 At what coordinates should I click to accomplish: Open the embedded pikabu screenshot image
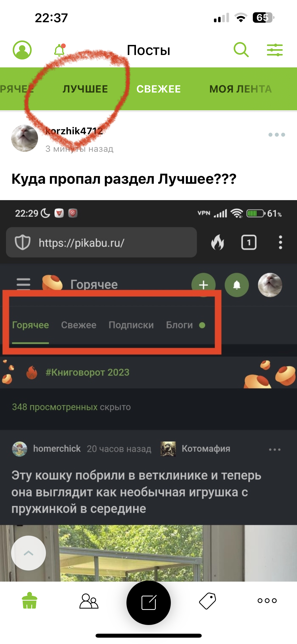[148, 391]
